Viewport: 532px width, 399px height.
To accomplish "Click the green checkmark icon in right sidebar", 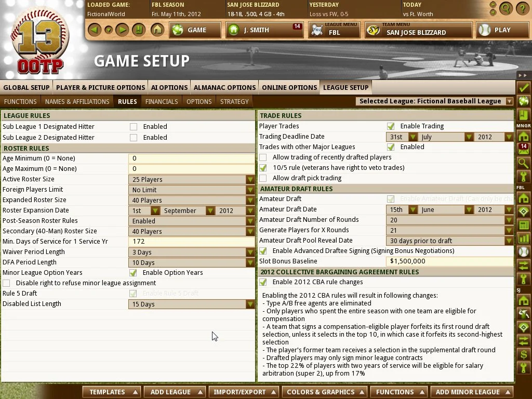I will point(523,87).
